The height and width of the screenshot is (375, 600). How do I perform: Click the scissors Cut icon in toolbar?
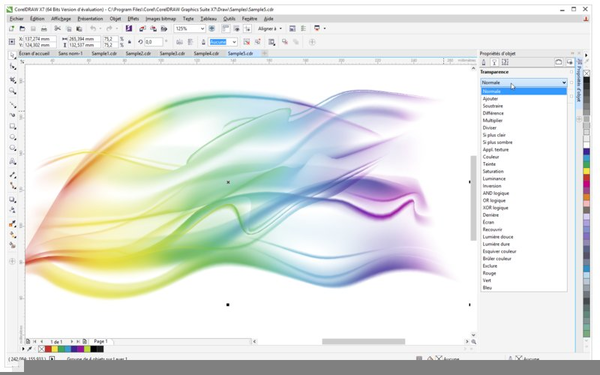point(57,29)
